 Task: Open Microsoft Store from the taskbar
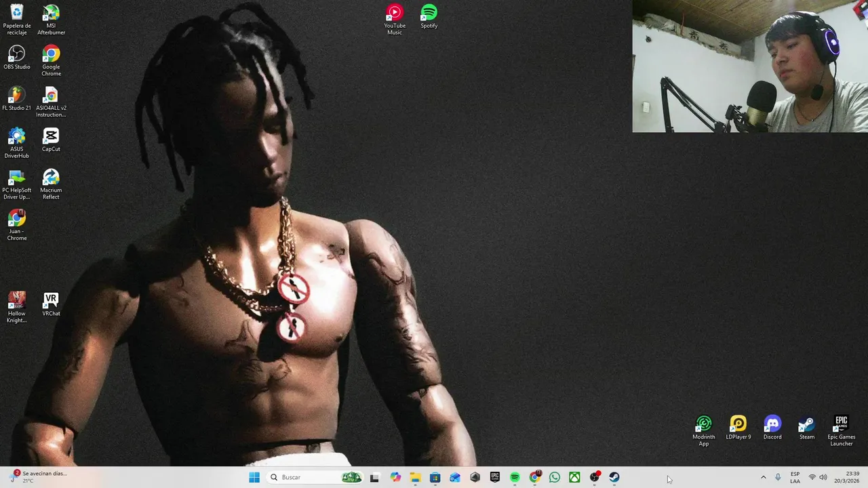click(x=435, y=477)
